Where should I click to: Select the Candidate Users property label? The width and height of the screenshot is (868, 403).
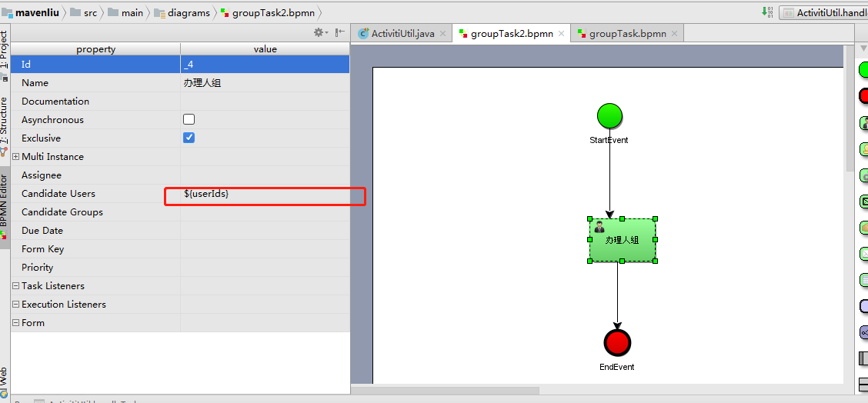pos(58,194)
